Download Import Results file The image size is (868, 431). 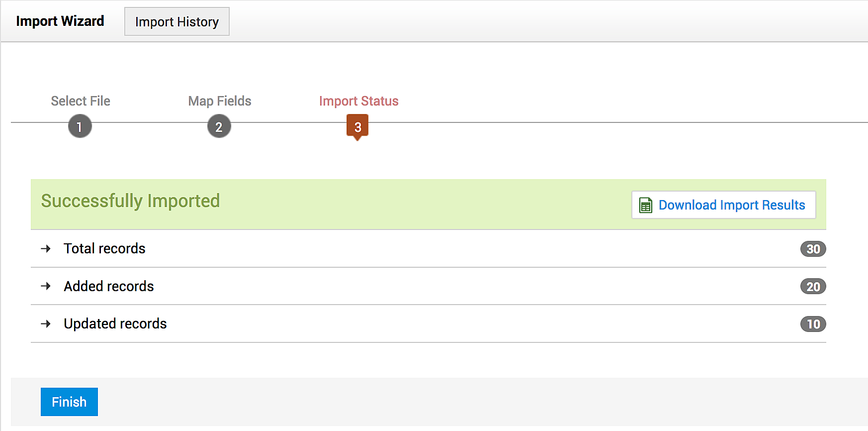(x=731, y=205)
